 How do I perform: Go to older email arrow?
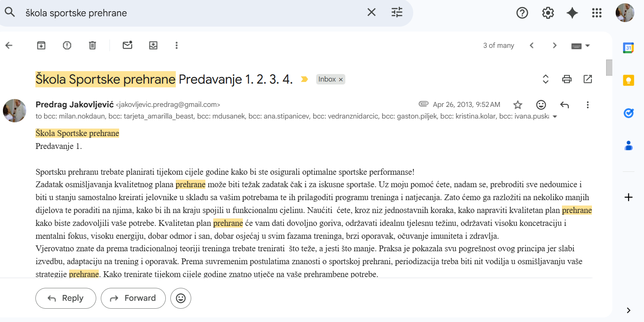coord(554,45)
